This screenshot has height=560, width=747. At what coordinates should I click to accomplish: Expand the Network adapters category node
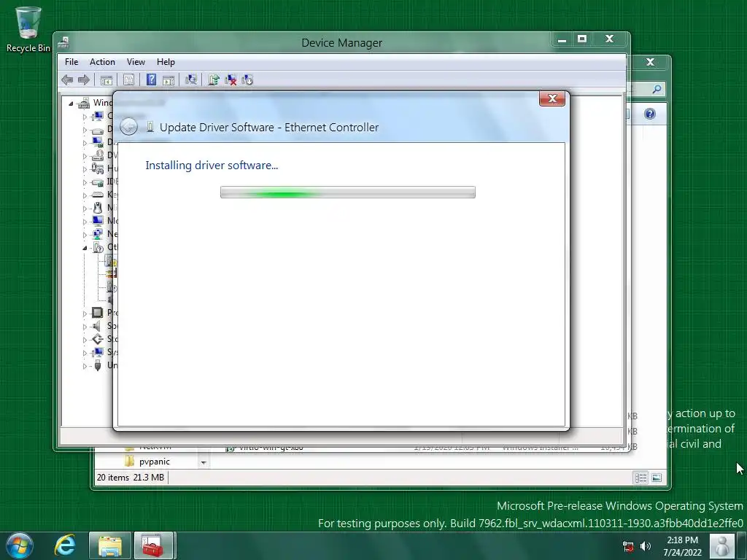click(85, 235)
